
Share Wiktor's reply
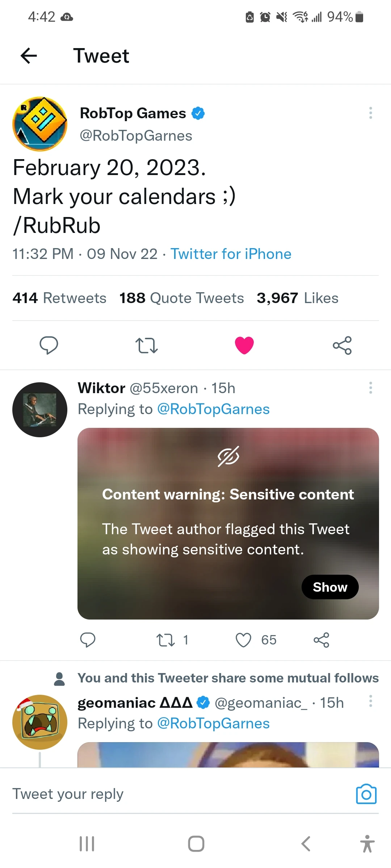coord(321,640)
